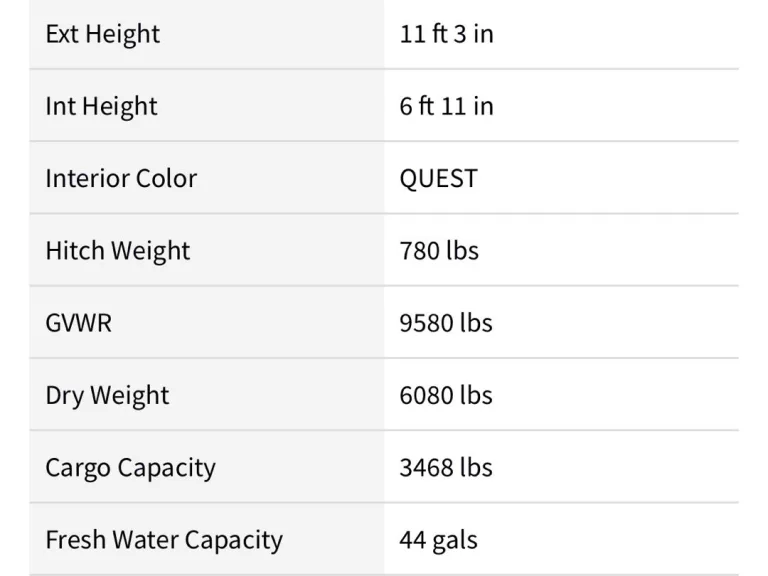
Task: Select the Ext Height label
Action: click(102, 34)
